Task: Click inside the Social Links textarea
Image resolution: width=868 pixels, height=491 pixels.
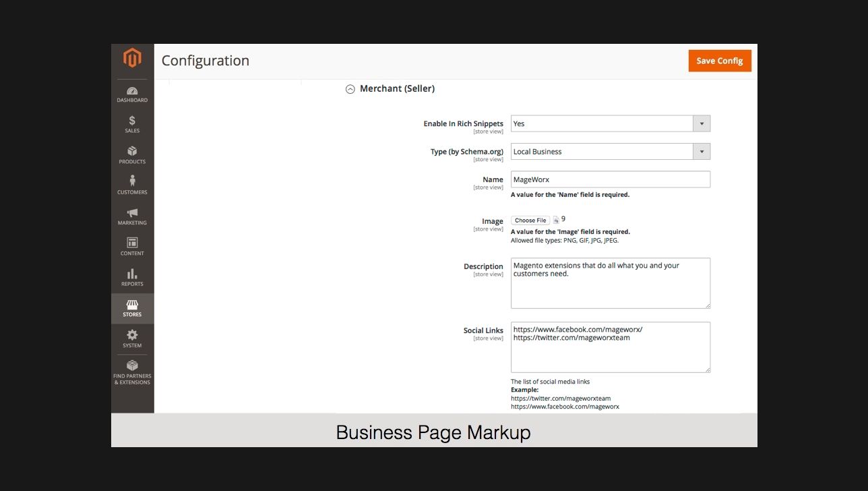Action: [x=610, y=347]
